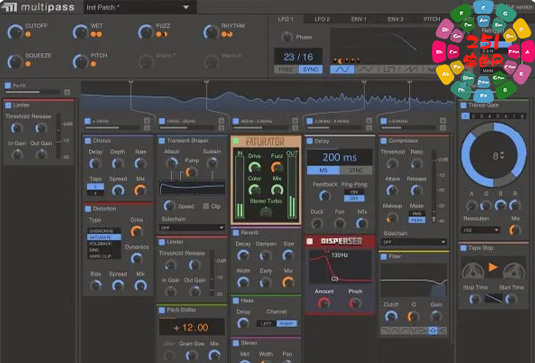Toggle the Reverb module on/off
Viewport: 535px width, 363px height.
(x=236, y=233)
